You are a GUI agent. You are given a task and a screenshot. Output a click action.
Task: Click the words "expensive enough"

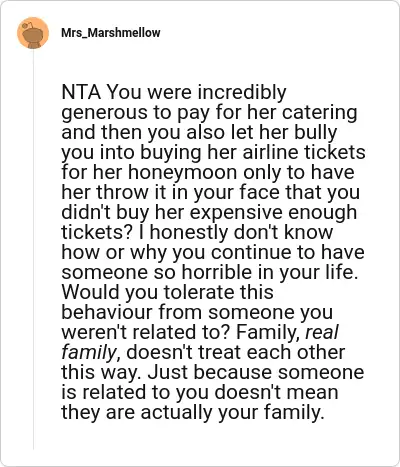(272, 212)
